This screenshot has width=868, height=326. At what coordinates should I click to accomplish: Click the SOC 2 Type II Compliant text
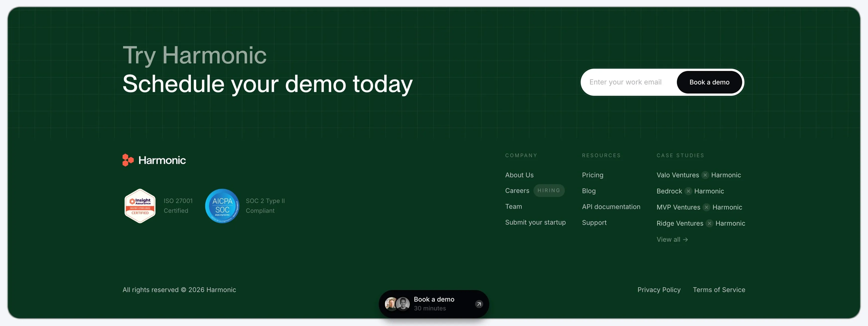pyautogui.click(x=265, y=206)
